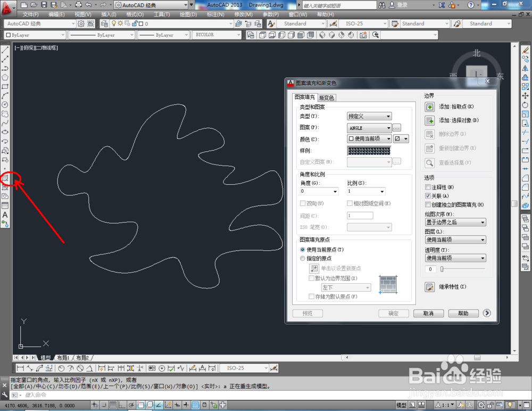Image resolution: width=532 pixels, height=411 pixels.
Task: Select the Rectangle draw tool
Action: point(5,87)
